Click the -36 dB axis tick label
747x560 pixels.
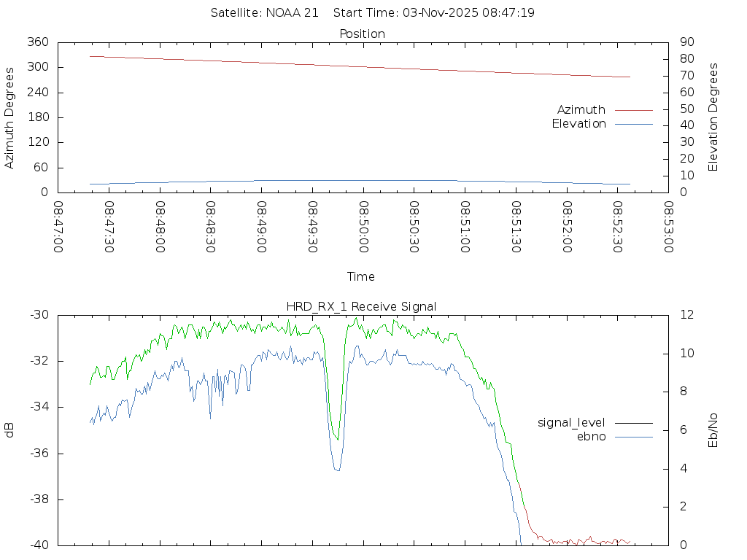click(x=38, y=453)
